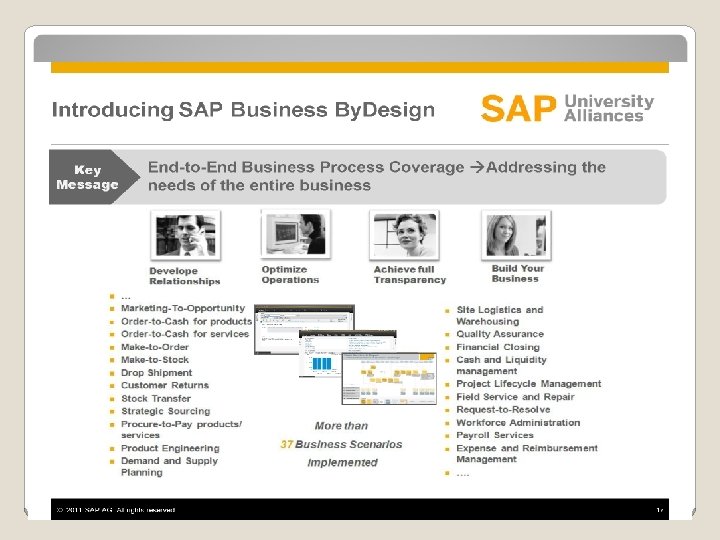Screen dimensions: 720x540
Task: Click the Product Engineering item
Action: pos(170,448)
